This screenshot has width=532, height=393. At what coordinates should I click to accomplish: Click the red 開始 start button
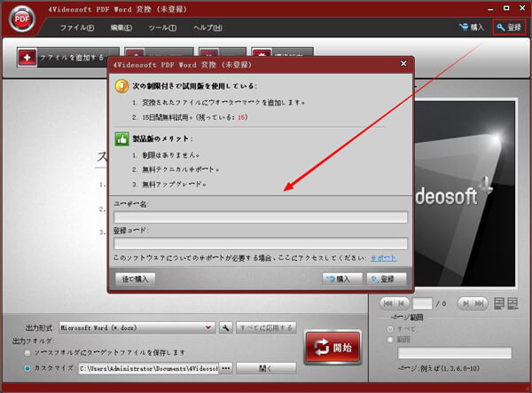point(333,348)
